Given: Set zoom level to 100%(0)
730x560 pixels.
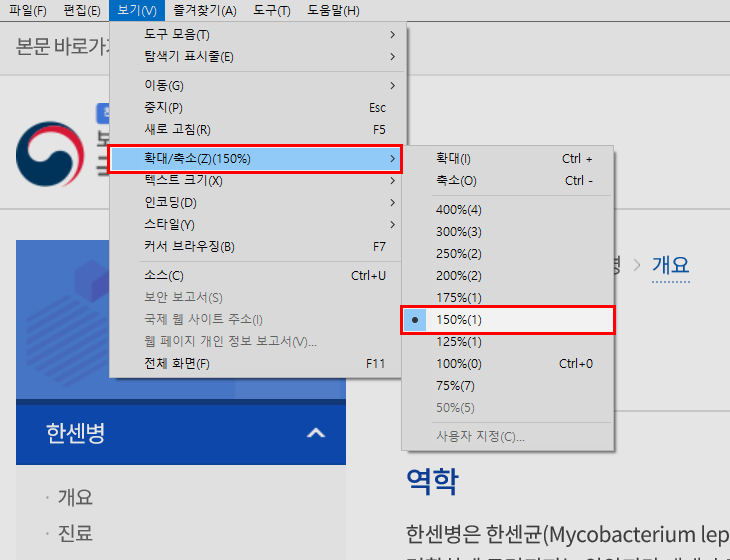Looking at the screenshot, I should [459, 364].
